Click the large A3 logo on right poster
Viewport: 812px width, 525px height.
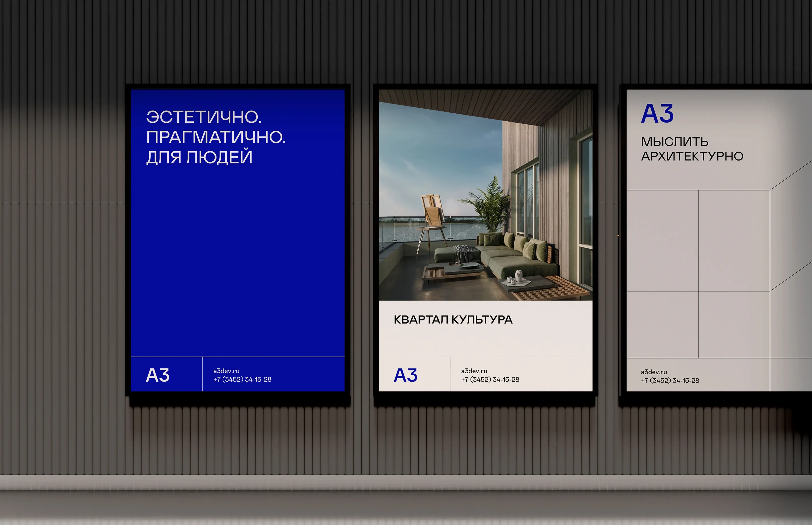tap(657, 114)
